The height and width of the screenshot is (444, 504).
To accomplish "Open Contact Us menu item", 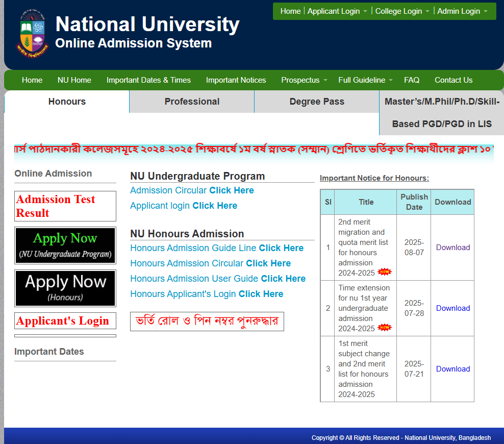I will 453,80.
